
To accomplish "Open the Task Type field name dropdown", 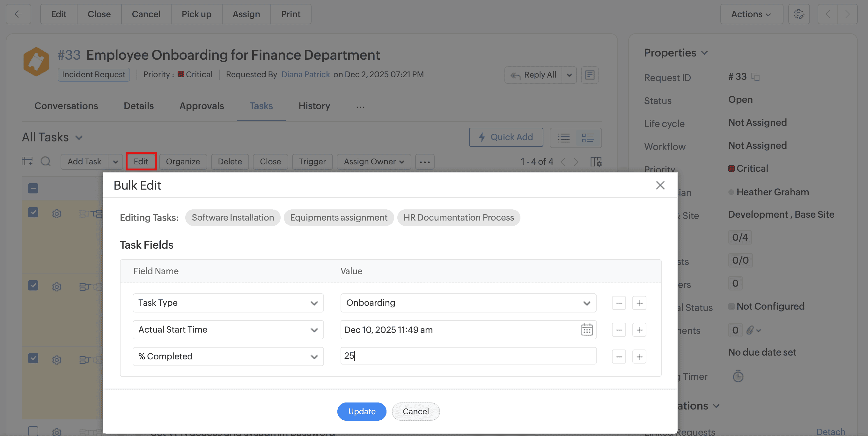I will pyautogui.click(x=228, y=303).
